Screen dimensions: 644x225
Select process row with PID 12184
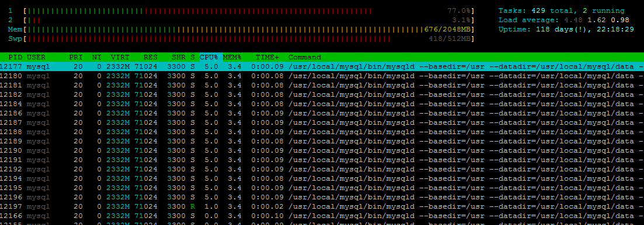(x=322, y=104)
